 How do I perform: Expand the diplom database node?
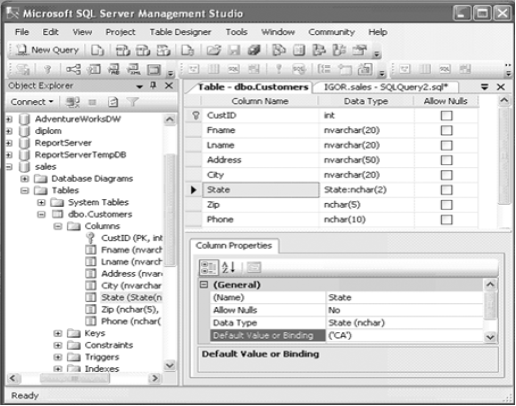point(9,131)
